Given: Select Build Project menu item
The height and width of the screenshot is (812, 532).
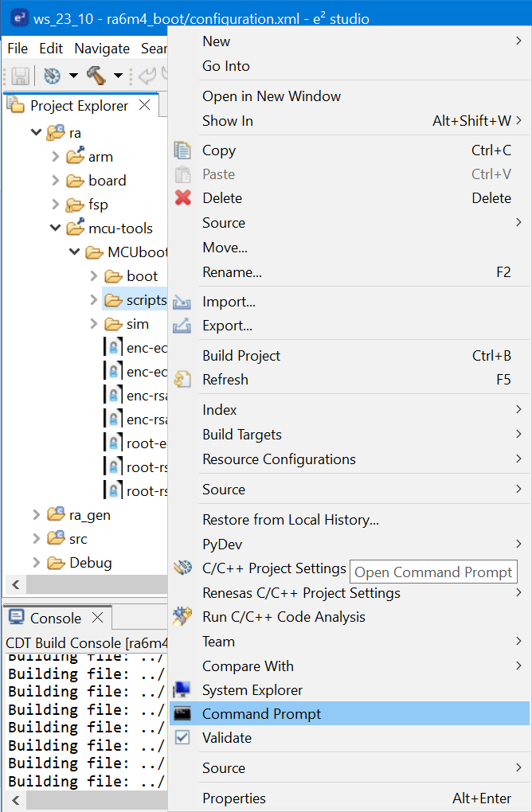Looking at the screenshot, I should (x=350, y=356).
